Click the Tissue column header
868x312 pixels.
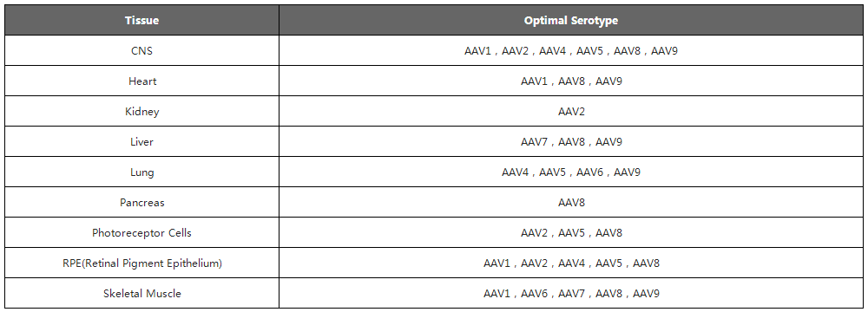(x=141, y=21)
